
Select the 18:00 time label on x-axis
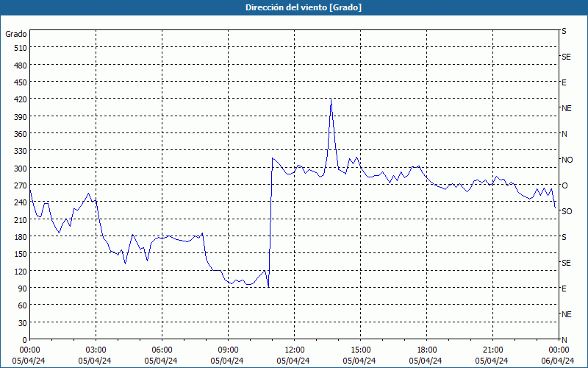pos(426,350)
